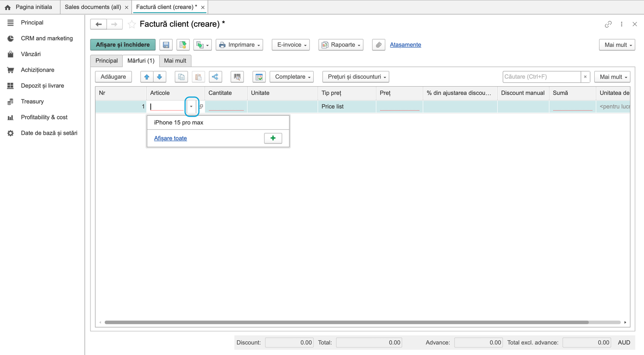This screenshot has height=355, width=644.
Task: Open Vânzări in the sidebar
Action: [31, 54]
